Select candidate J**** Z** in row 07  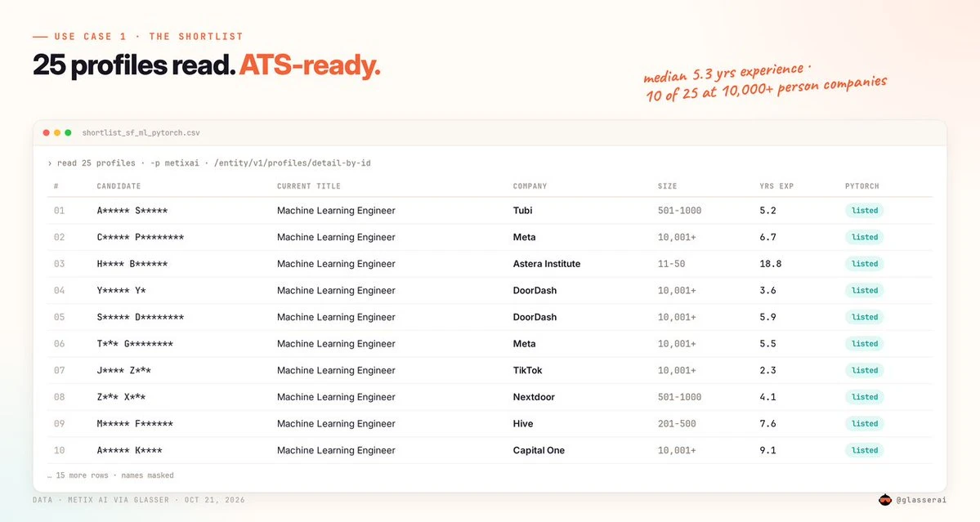[x=123, y=370]
